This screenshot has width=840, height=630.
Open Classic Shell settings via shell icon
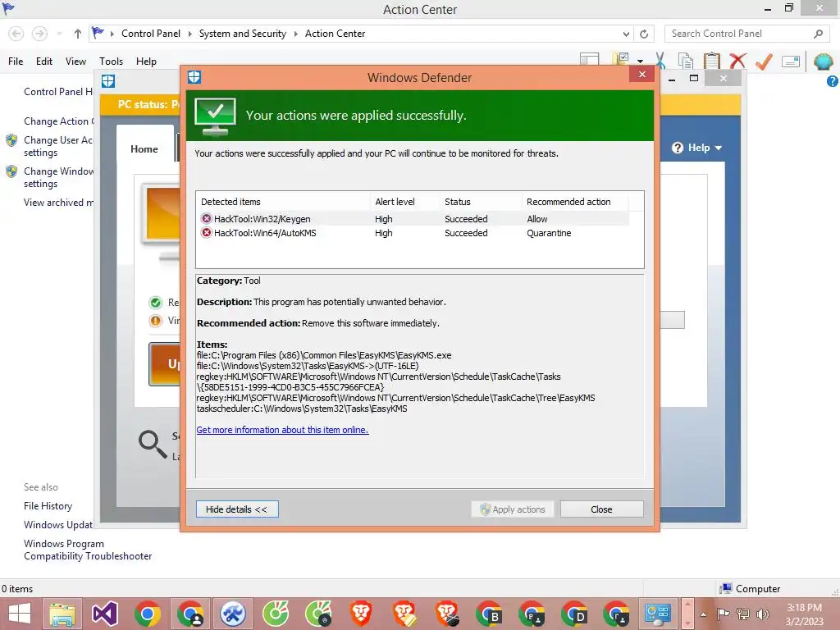pos(824,62)
